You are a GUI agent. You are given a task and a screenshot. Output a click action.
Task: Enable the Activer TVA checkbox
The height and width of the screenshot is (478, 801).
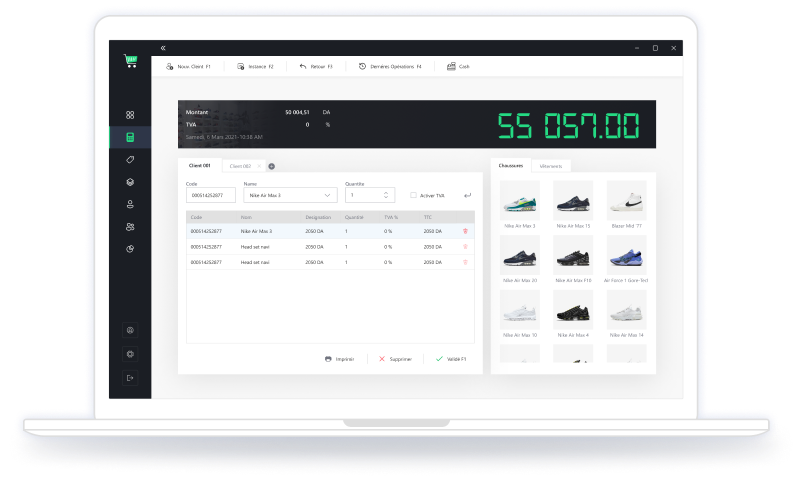414,196
